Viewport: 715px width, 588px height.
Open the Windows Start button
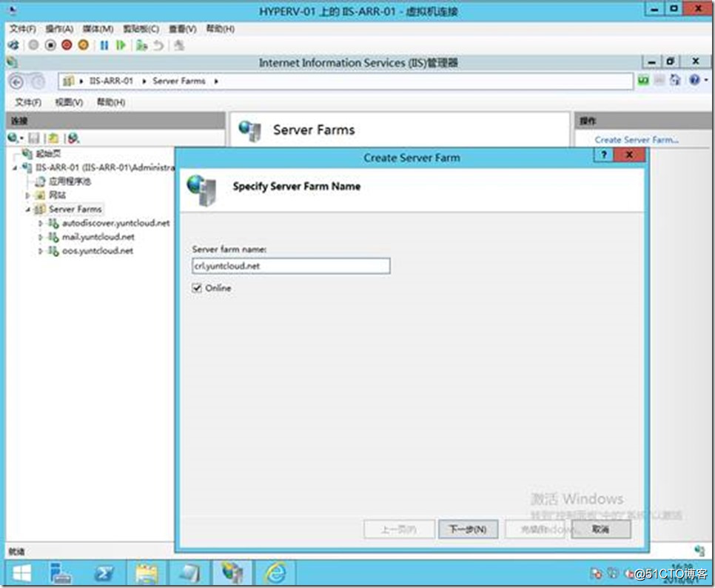[21, 573]
